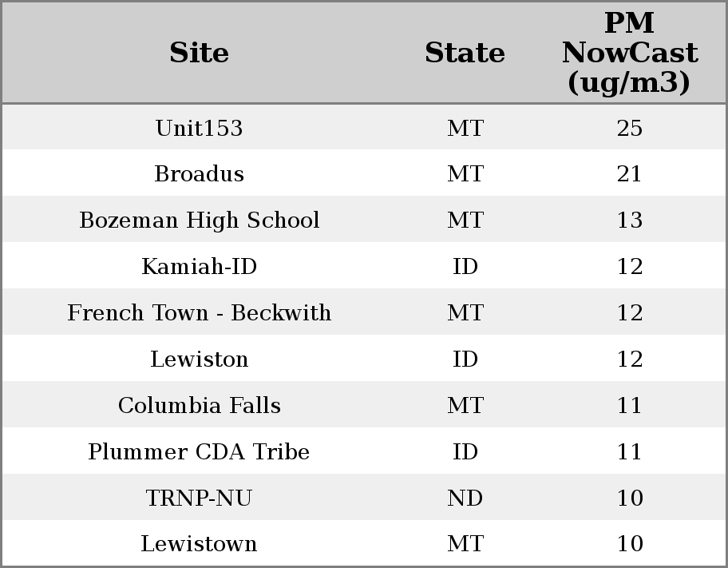The image size is (728, 568).
Task: Select Broadus PM value 21
Action: click(629, 174)
